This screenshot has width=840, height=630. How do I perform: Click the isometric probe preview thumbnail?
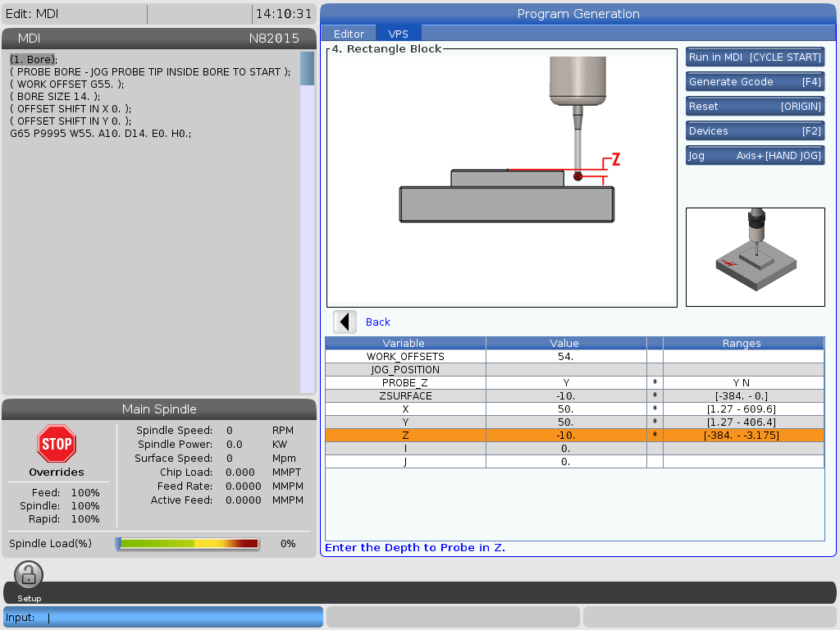point(756,257)
